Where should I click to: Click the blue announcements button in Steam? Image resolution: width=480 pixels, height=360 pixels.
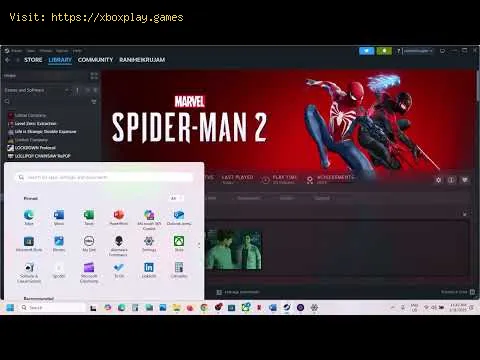367,51
